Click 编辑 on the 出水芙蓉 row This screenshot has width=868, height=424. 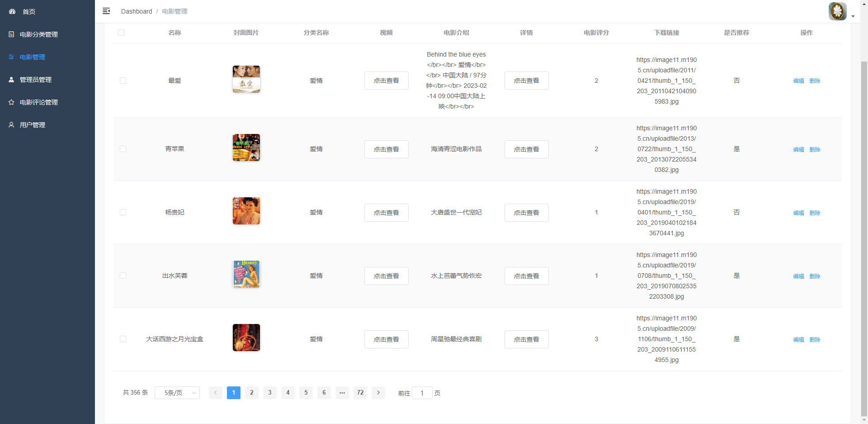pyautogui.click(x=798, y=276)
